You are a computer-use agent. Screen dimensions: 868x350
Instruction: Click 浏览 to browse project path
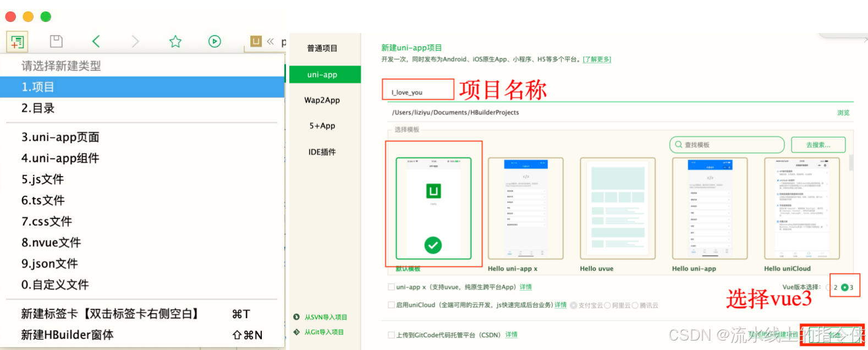[843, 112]
